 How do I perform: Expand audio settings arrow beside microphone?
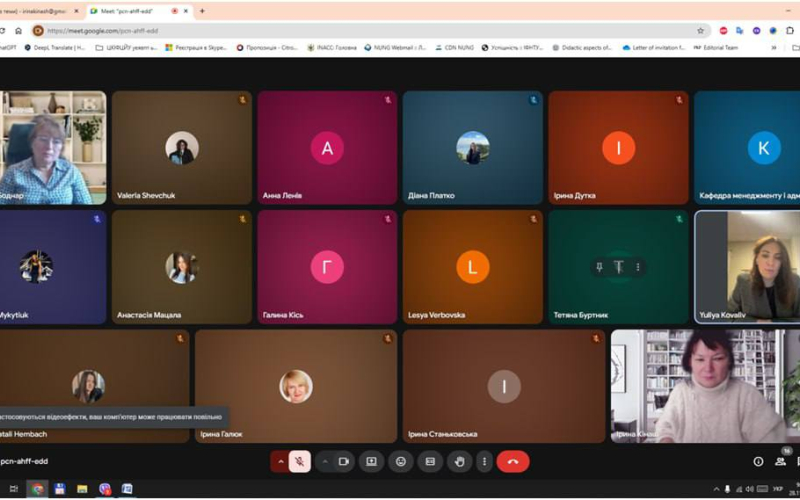point(280,461)
